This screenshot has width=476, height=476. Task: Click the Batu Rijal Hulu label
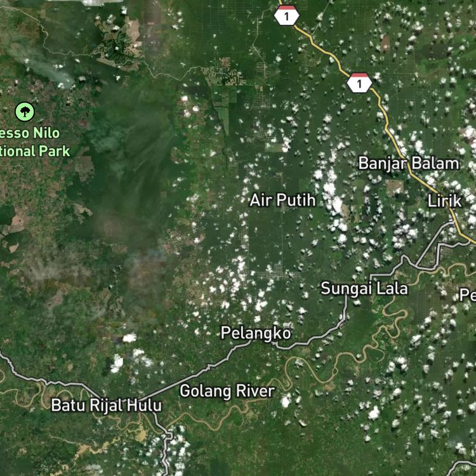coord(106,406)
